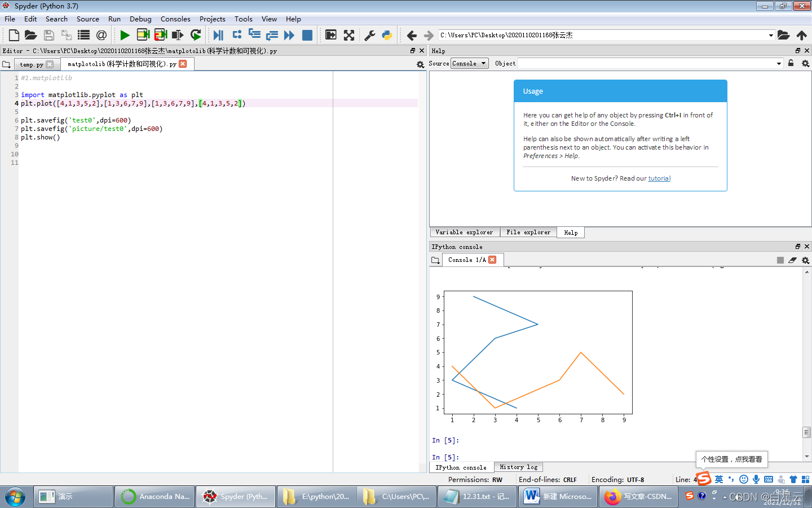The image size is (812, 508).
Task: Open the Edit menu
Action: tap(30, 19)
